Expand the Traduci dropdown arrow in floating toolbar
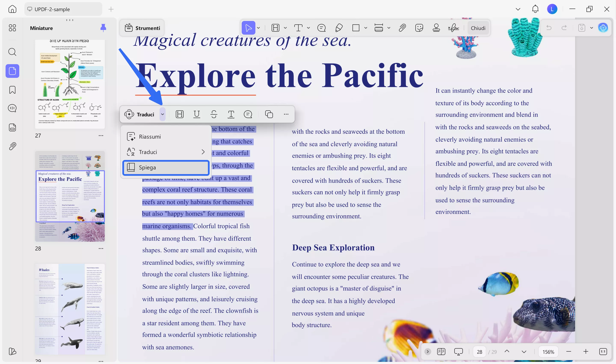 [x=162, y=114]
